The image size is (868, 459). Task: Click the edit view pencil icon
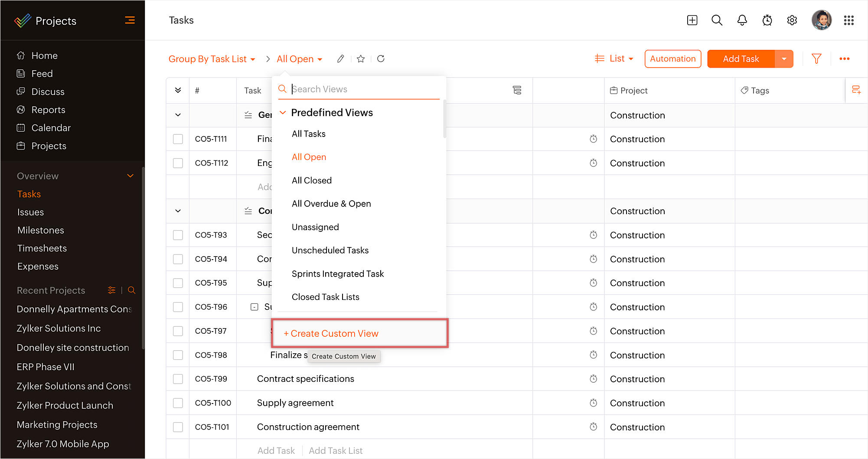[x=341, y=59]
